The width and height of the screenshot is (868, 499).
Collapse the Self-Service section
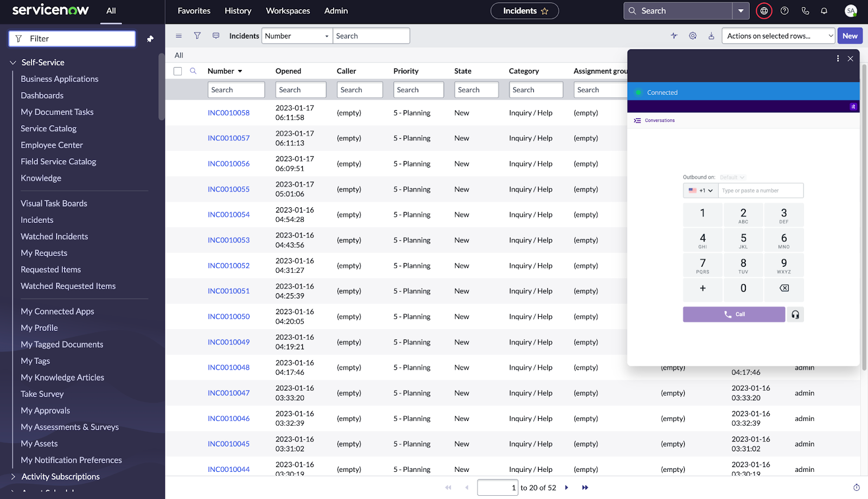(12, 62)
